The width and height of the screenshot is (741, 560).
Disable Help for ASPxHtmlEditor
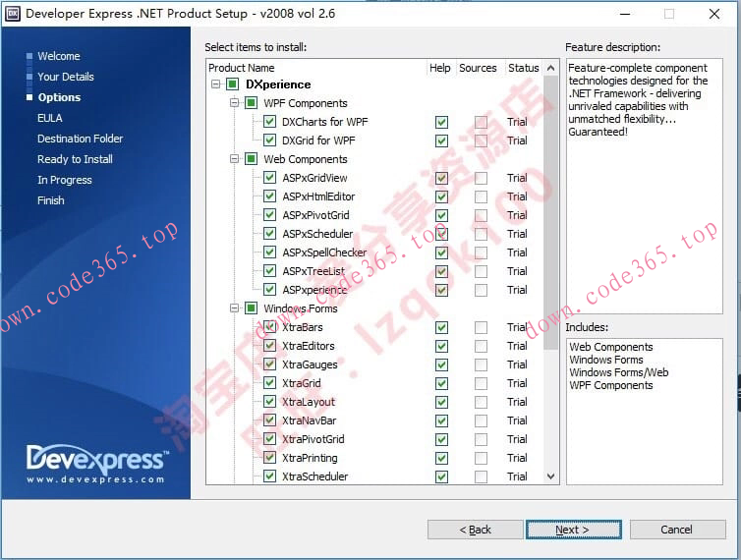[441, 196]
